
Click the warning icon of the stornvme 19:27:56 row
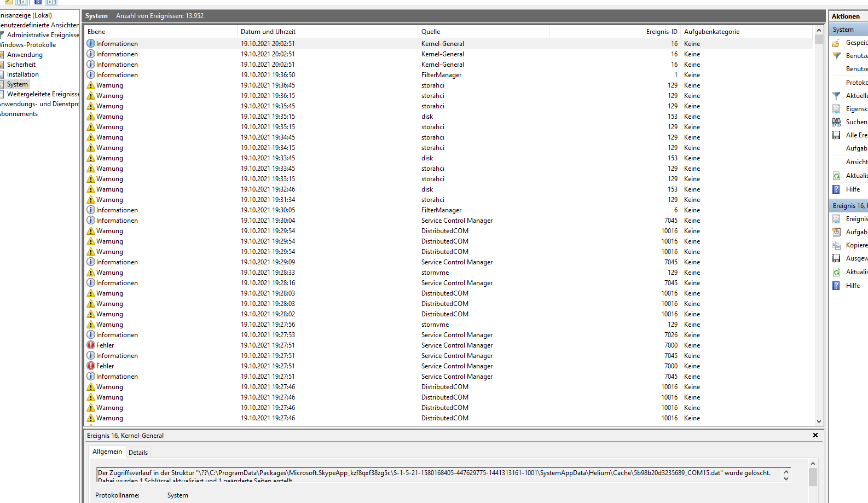click(91, 324)
